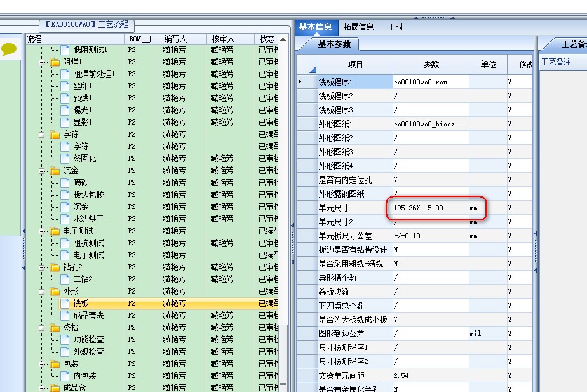Click the process tree scrollbar up arrow
The image size is (587, 392).
point(283,39)
